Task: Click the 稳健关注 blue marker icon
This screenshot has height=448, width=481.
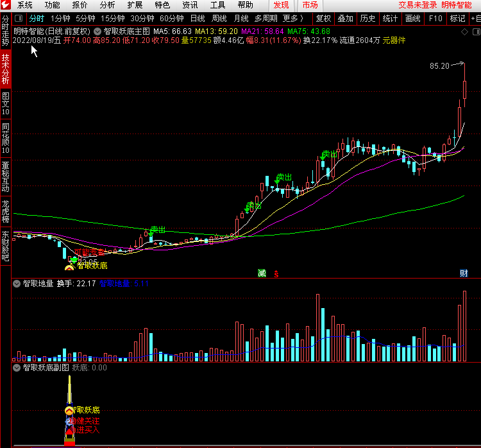Action: [x=69, y=422]
